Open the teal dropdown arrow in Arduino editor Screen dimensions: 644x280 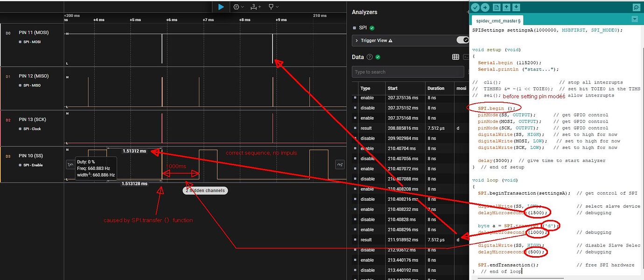636,19
